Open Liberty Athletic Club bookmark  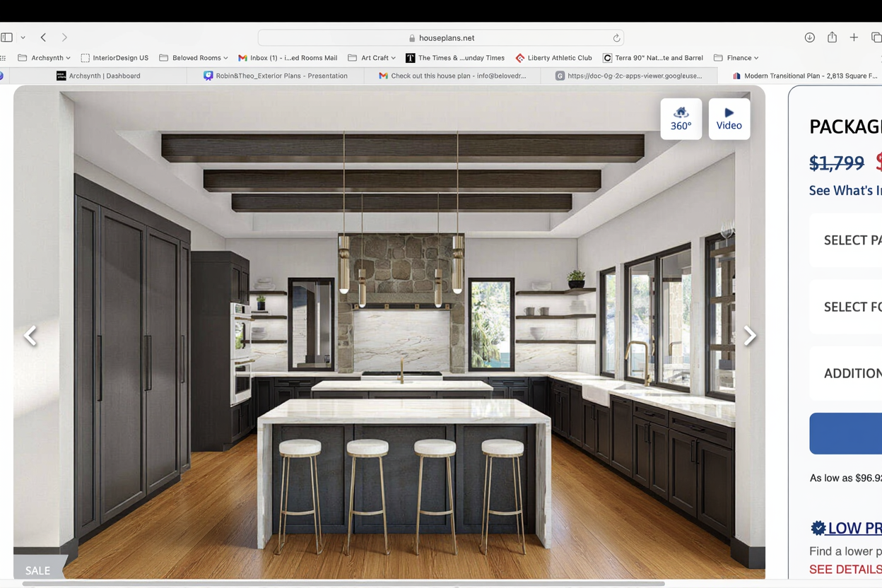554,58
